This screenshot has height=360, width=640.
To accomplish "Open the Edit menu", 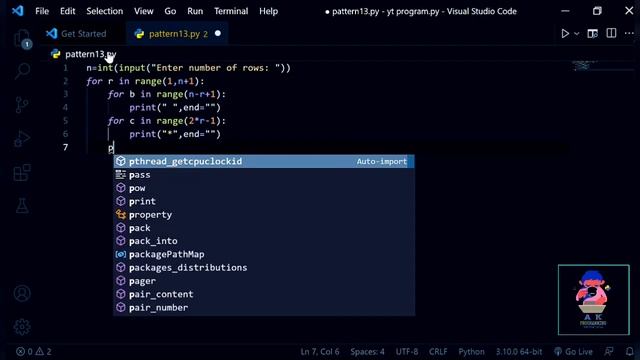I will (x=67, y=11).
